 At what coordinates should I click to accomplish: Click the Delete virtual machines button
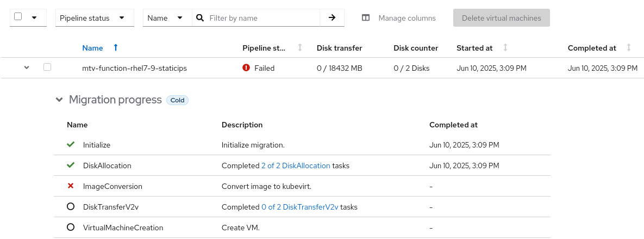pyautogui.click(x=501, y=18)
